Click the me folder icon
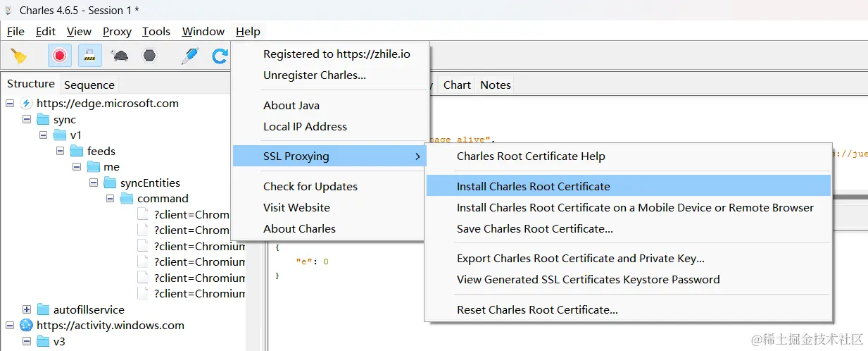 [94, 167]
